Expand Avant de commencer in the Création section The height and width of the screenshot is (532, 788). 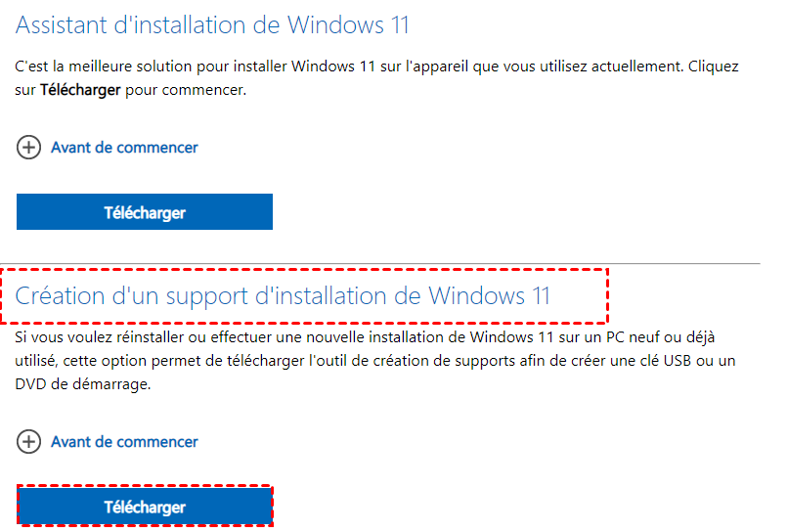coord(124,442)
